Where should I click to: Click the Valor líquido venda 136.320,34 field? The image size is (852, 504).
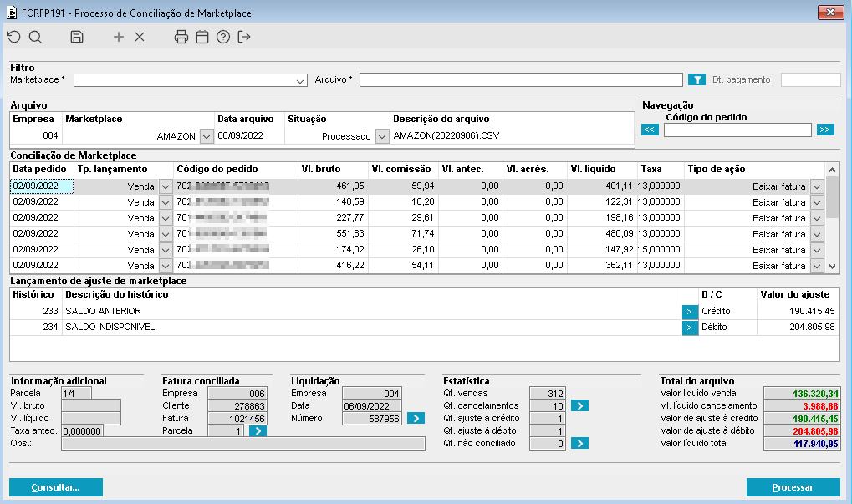[802, 394]
